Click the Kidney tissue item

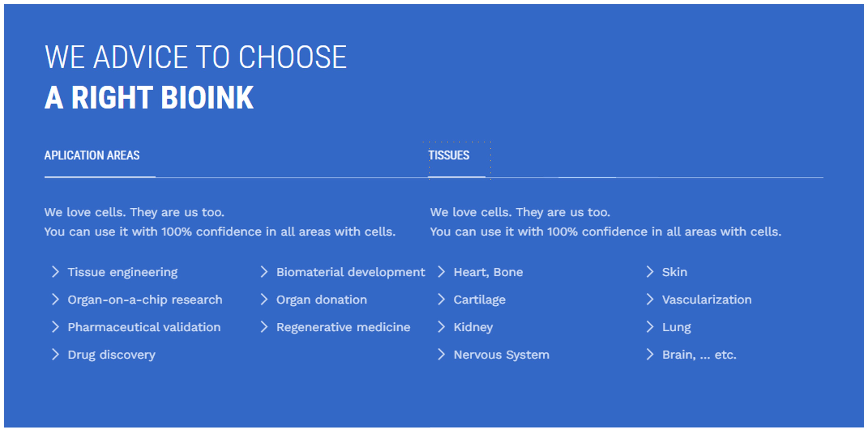point(473,327)
